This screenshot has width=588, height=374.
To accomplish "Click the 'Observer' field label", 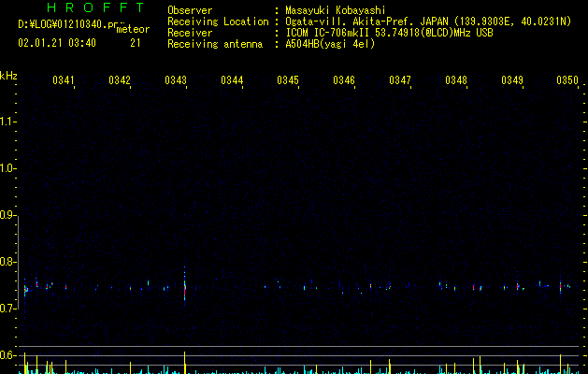I will click(190, 10).
